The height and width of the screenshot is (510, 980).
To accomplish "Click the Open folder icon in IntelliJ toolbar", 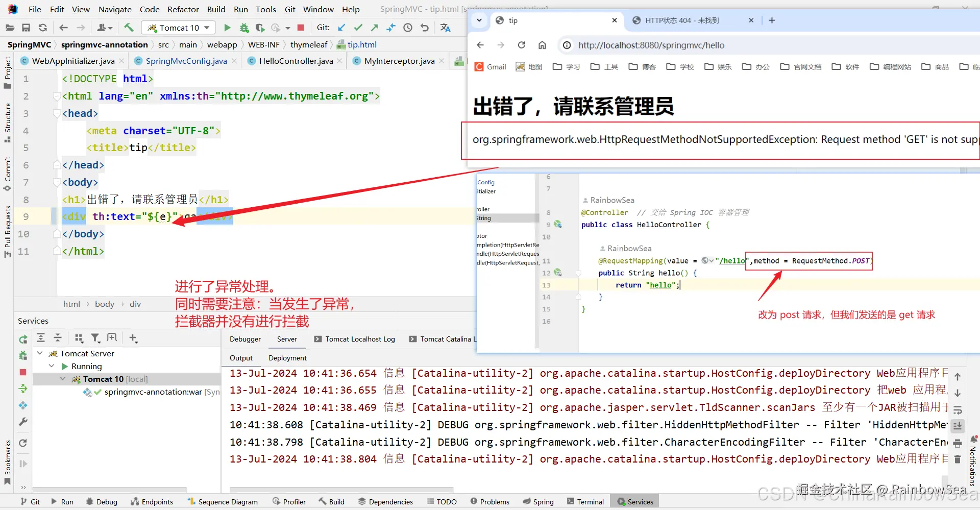I will [x=10, y=28].
